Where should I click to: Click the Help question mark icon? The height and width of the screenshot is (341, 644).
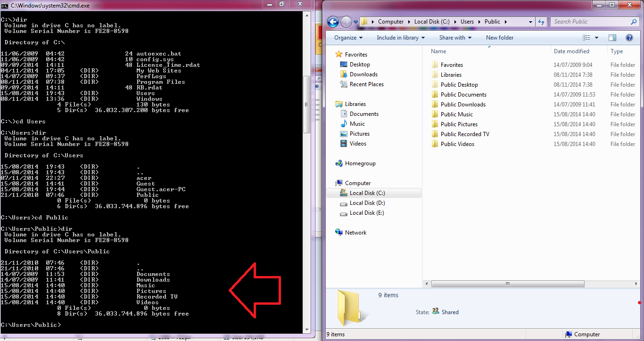click(629, 38)
